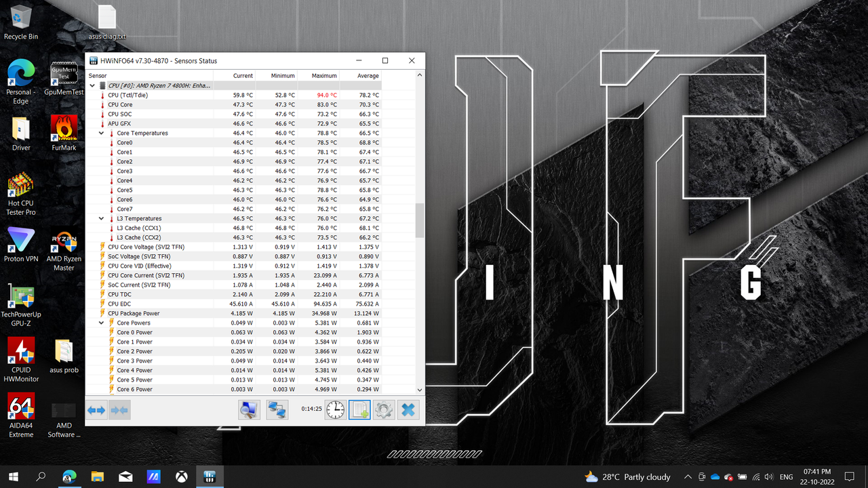Select the APU GFX sensor row
The height and width of the screenshot is (488, 868).
coord(234,124)
